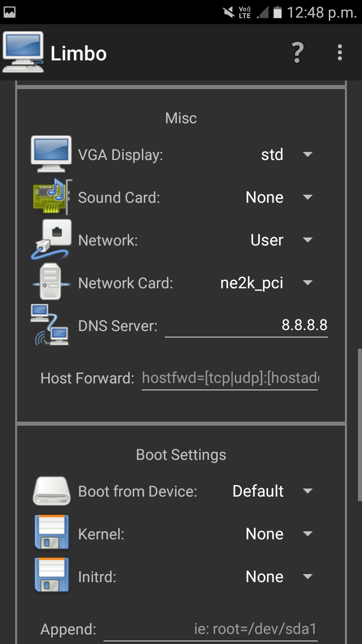Open the Sound Card dropdown showing None
Image resolution: width=362 pixels, height=644 pixels.
click(279, 197)
